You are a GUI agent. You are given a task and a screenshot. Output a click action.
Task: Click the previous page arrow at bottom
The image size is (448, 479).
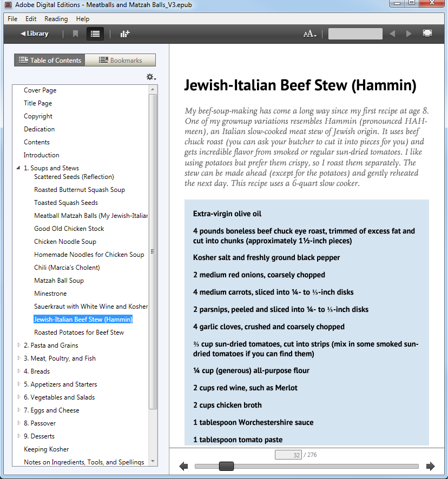pyautogui.click(x=183, y=466)
